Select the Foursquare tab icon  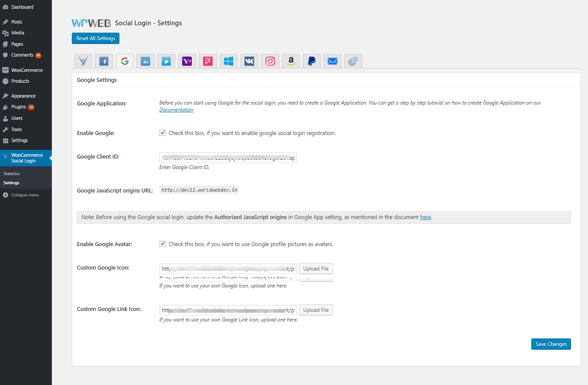(208, 61)
